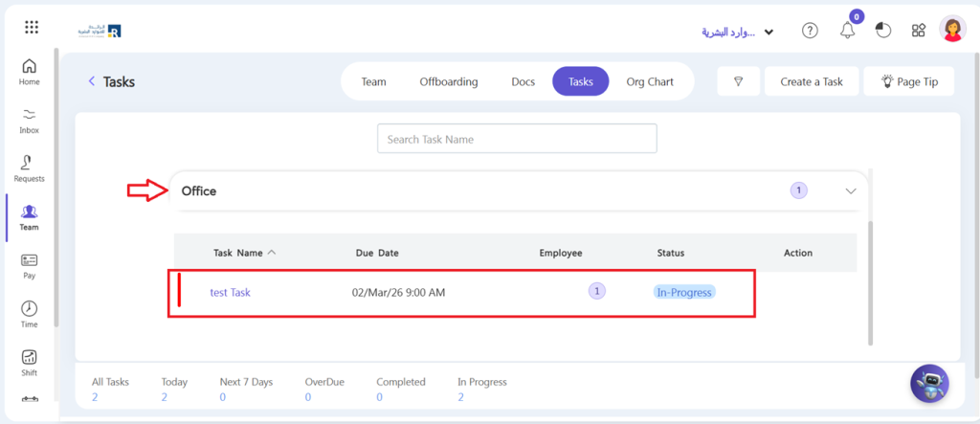Click the Create a Task button

[x=811, y=81]
